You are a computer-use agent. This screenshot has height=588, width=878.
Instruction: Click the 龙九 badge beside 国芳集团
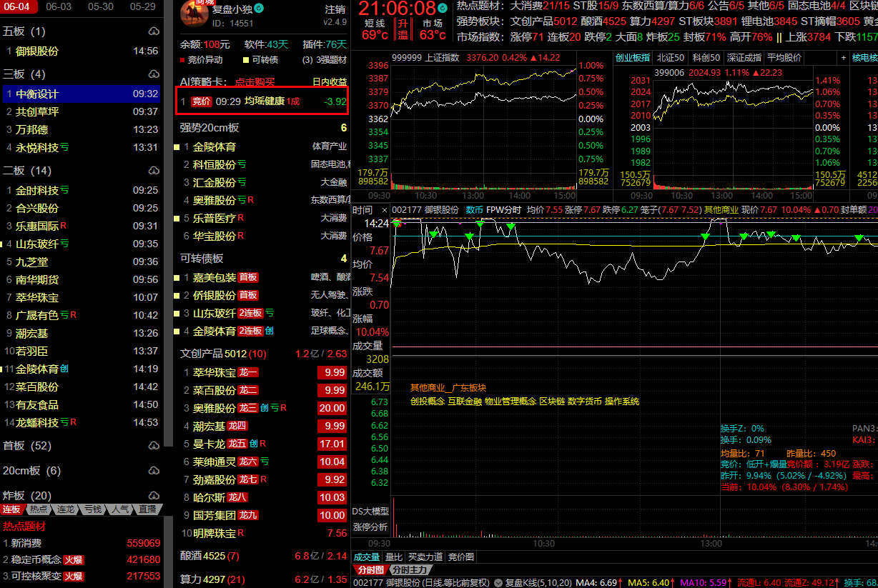pyautogui.click(x=248, y=515)
